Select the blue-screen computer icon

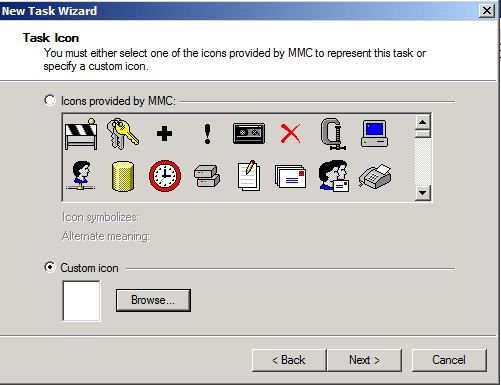point(374,134)
